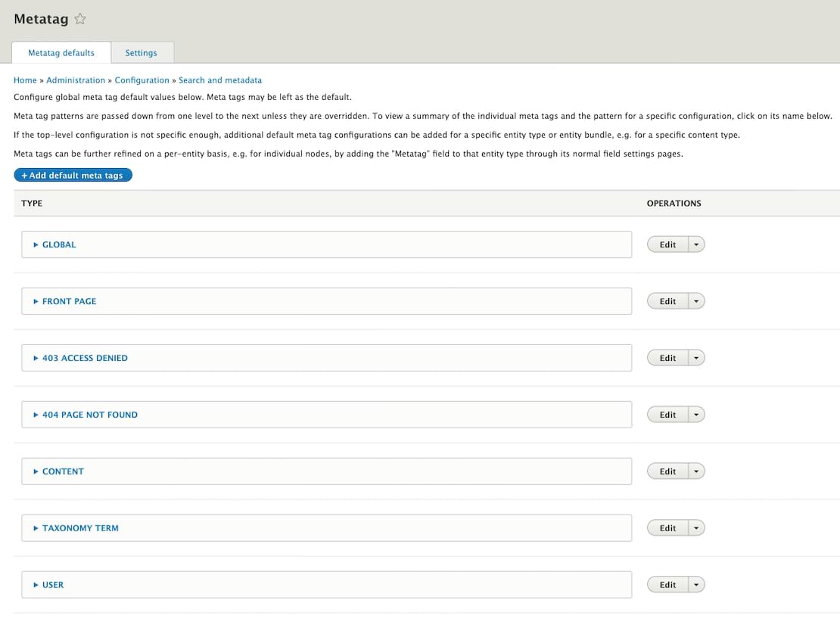This screenshot has height=622, width=840.
Task: Edit the Global meta tag defaults
Action: coord(667,245)
